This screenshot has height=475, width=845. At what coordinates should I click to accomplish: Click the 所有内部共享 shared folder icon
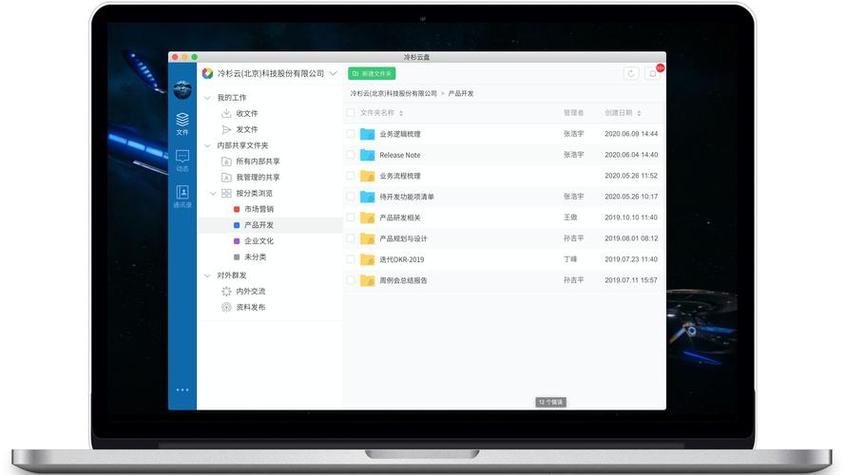pos(226,161)
